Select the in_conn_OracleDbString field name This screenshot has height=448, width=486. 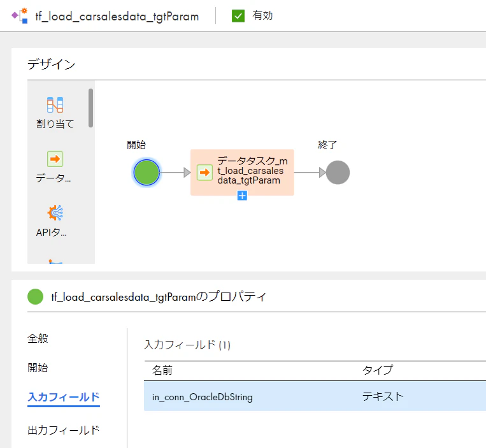click(203, 397)
